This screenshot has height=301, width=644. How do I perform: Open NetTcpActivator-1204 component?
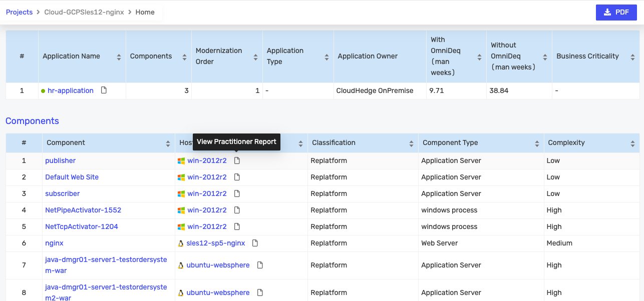pos(82,226)
